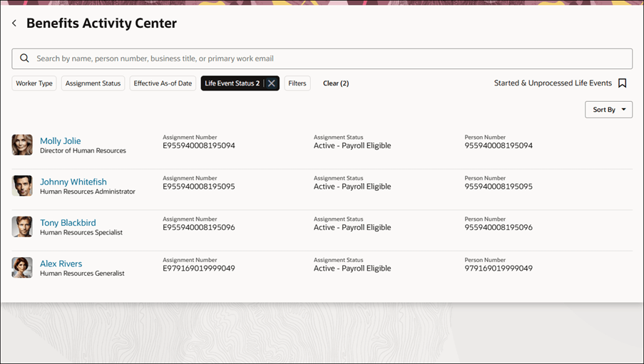Select assignment number E955940008195094
The height and width of the screenshot is (364, 644).
click(199, 146)
